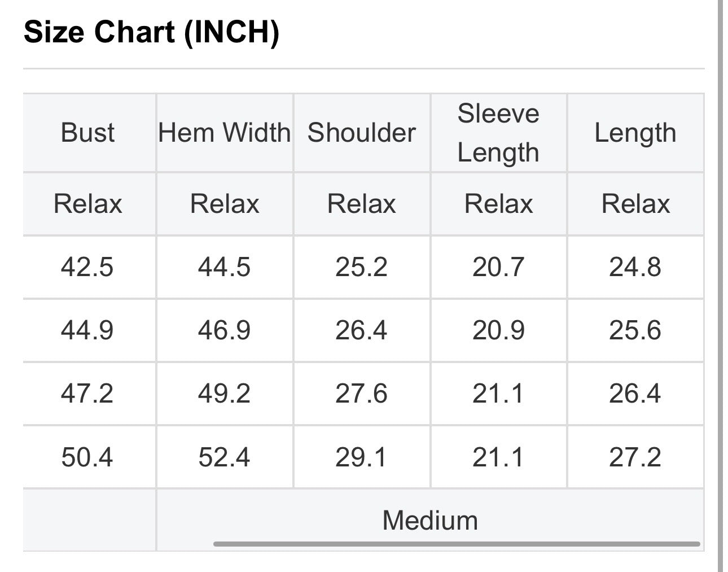Image resolution: width=728 pixels, height=572 pixels.
Task: Click the Size Chart (INCH) heading
Action: (x=151, y=32)
